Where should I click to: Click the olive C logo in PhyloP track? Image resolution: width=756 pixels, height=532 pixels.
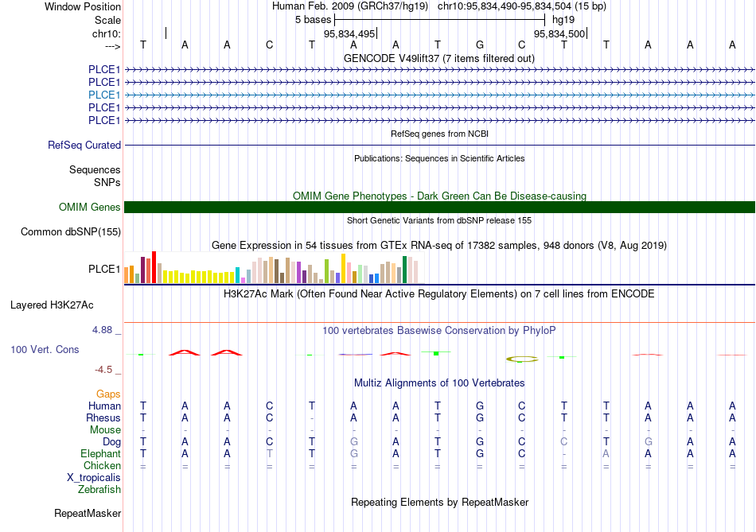pos(522,359)
